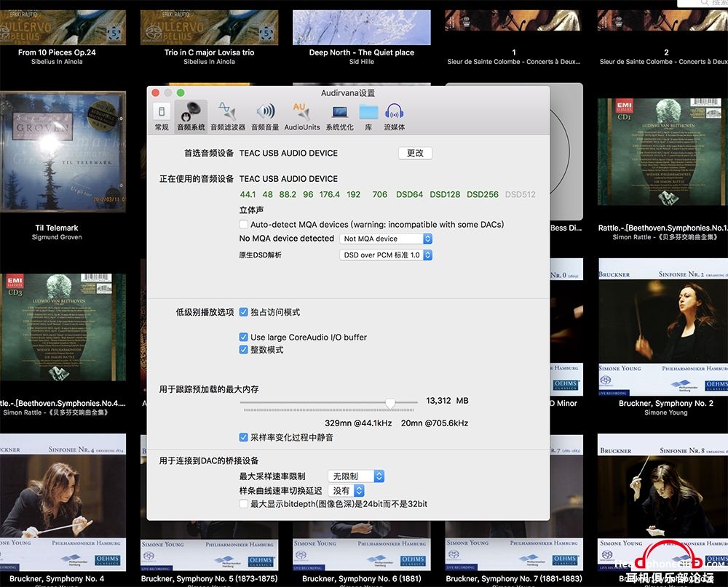Toggle the 独占访问模式 checkbox

click(x=243, y=312)
